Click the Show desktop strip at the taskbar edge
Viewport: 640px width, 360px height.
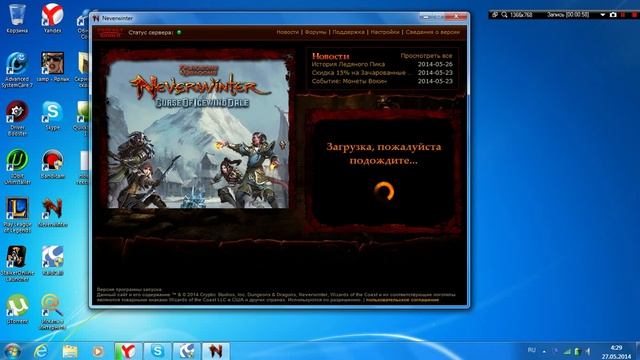click(x=638, y=351)
